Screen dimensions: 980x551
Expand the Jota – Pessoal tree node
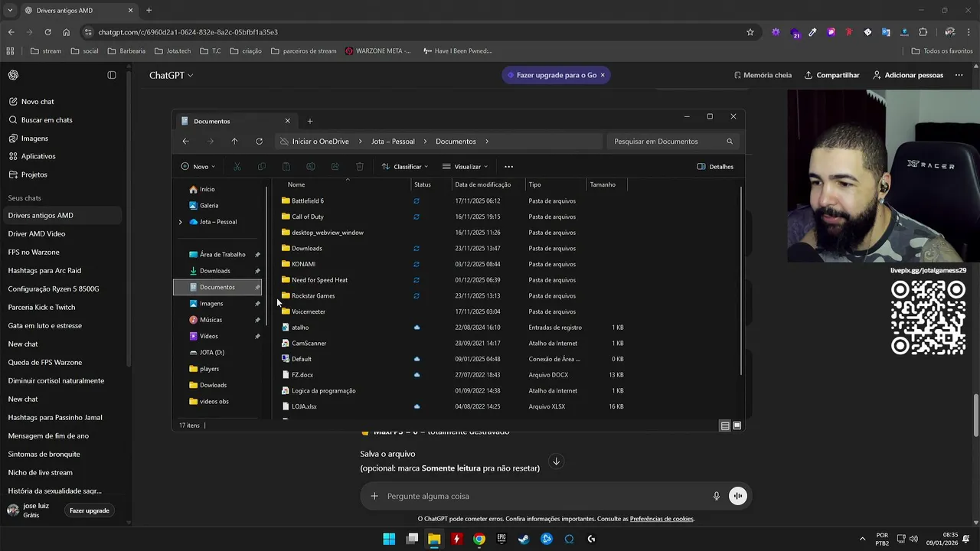(x=180, y=222)
